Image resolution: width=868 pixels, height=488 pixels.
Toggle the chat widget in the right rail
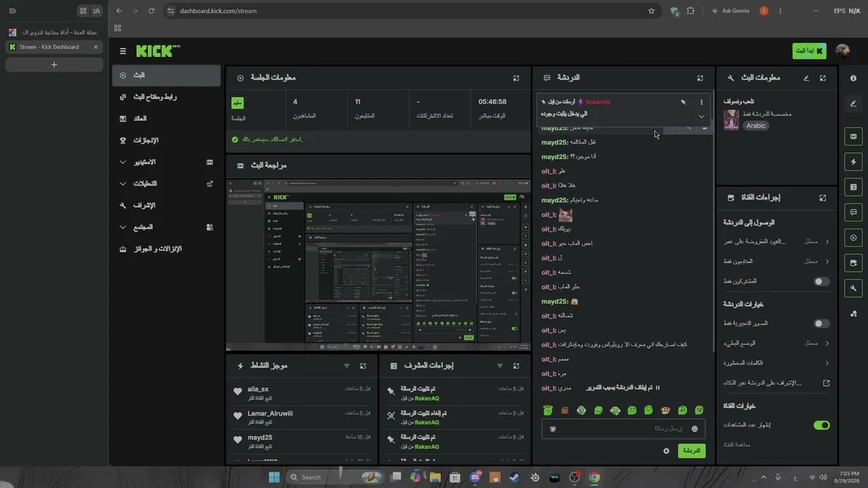(x=853, y=212)
